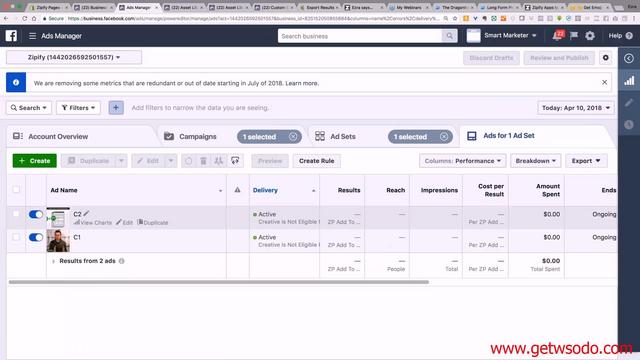Click the split test people toolbar icon
Viewport: 640px width, 360px height.
(x=219, y=161)
